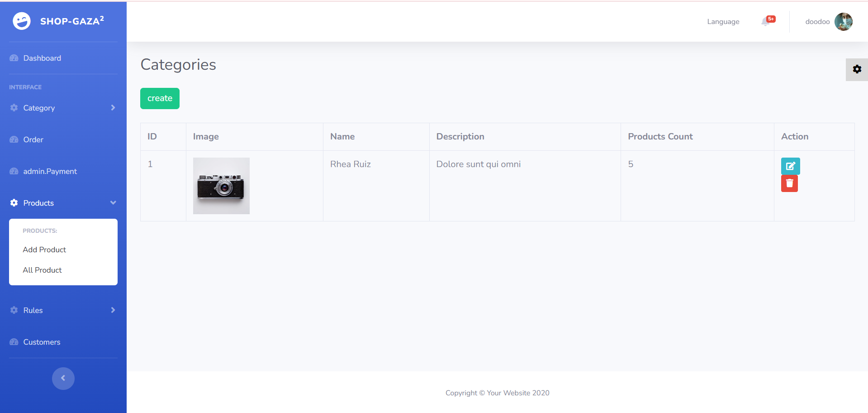Collapse the sidebar with round arrow button

coord(63,379)
